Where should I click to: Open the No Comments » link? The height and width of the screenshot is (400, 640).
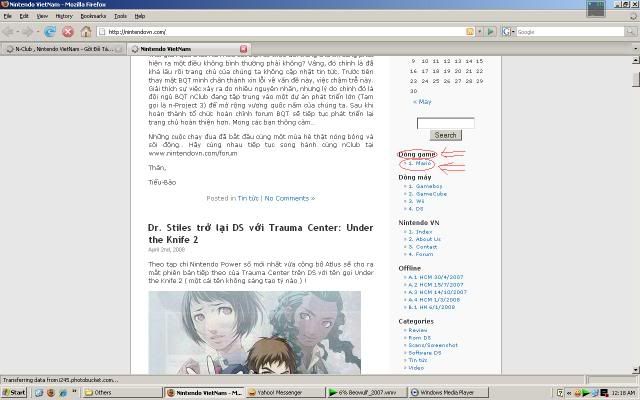point(290,198)
